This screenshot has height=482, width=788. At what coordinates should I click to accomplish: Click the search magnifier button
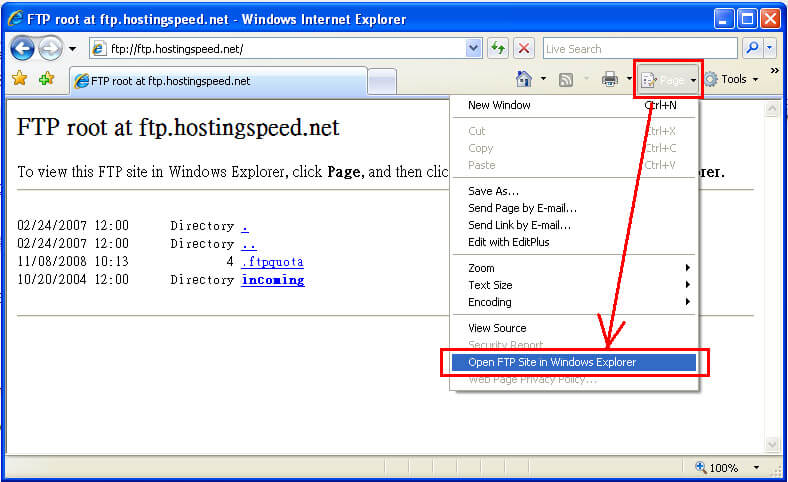(751, 48)
